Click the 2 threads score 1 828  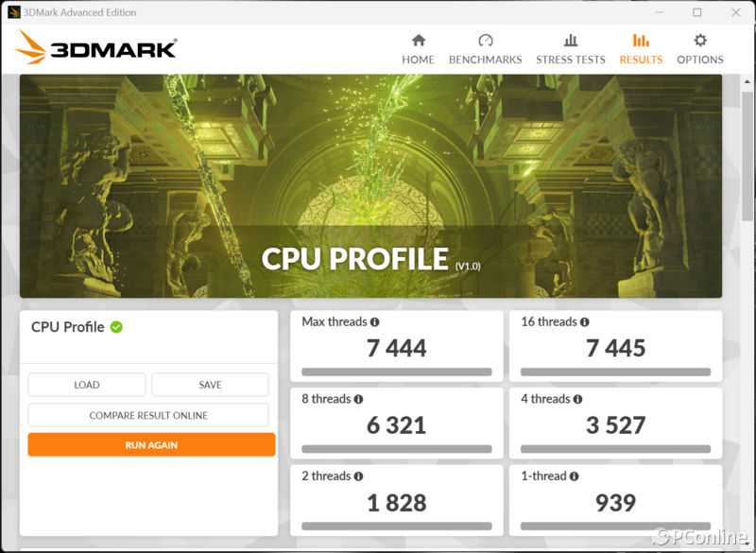[396, 503]
